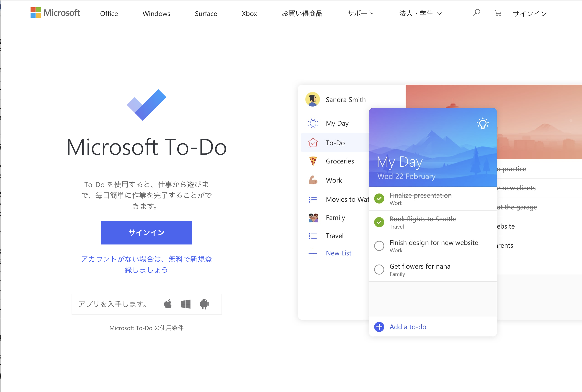The height and width of the screenshot is (392, 582).
Task: Click the Microsoft To-Do main heading
Action: click(x=147, y=147)
